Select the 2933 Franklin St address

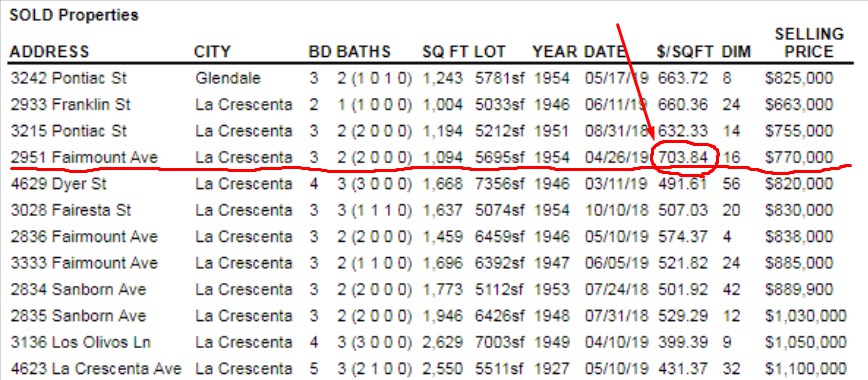click(70, 105)
